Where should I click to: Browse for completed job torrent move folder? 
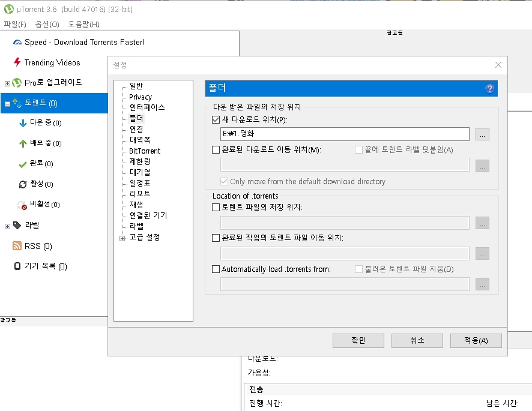[482, 253]
